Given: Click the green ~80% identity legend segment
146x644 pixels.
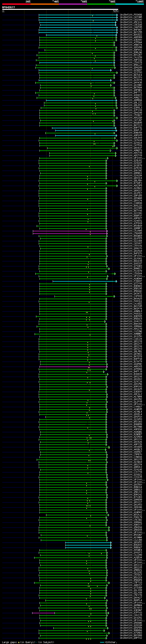Looking at the screenshot, I should (101, 4).
